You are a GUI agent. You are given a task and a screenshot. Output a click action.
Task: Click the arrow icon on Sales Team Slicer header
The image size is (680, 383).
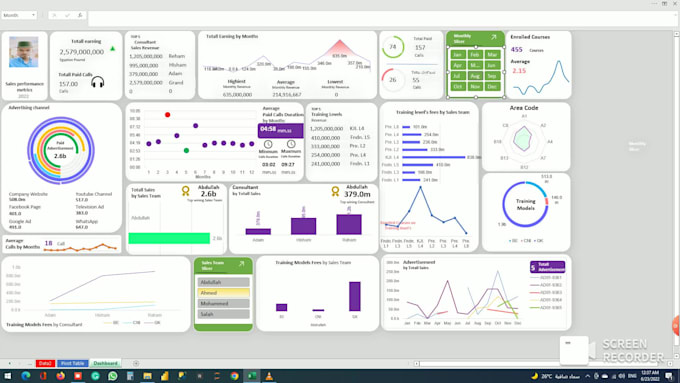[x=242, y=264]
